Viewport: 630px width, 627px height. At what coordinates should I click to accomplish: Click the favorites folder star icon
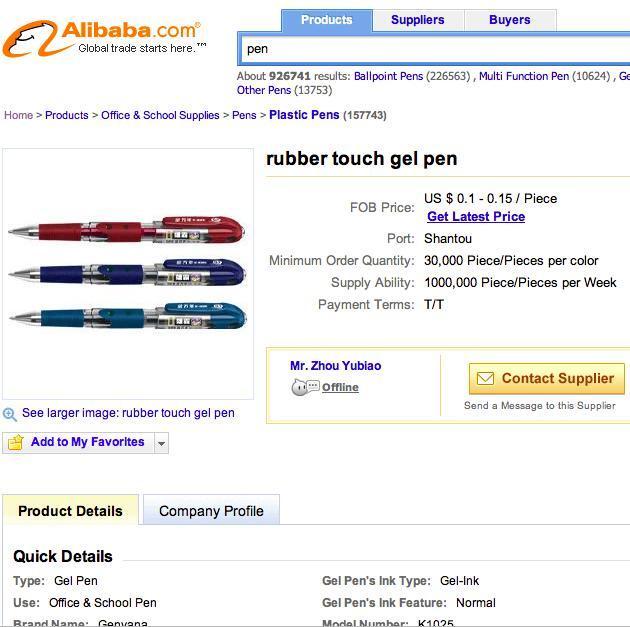16,442
